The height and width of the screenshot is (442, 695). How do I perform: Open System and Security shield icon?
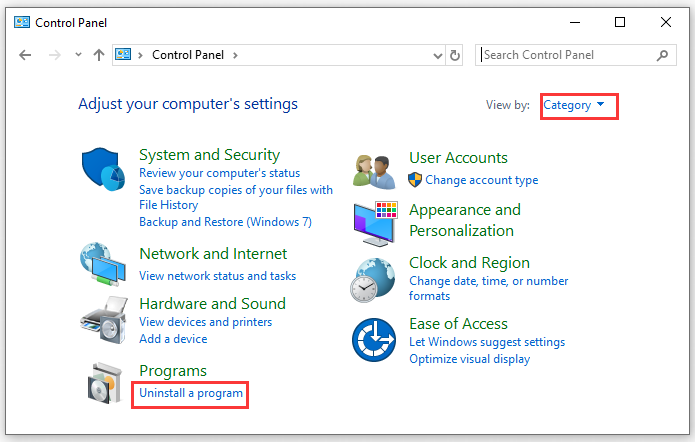pos(103,169)
